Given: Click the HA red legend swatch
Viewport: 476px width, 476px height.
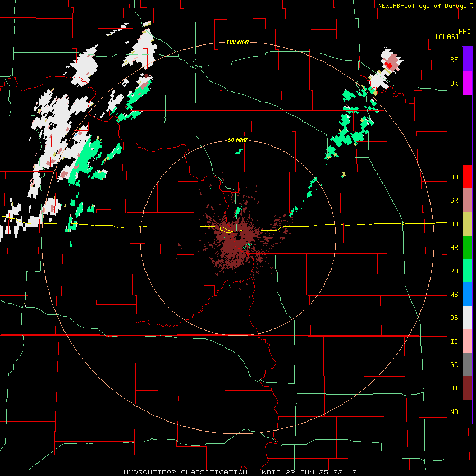Looking at the screenshot, I should coord(467,177).
